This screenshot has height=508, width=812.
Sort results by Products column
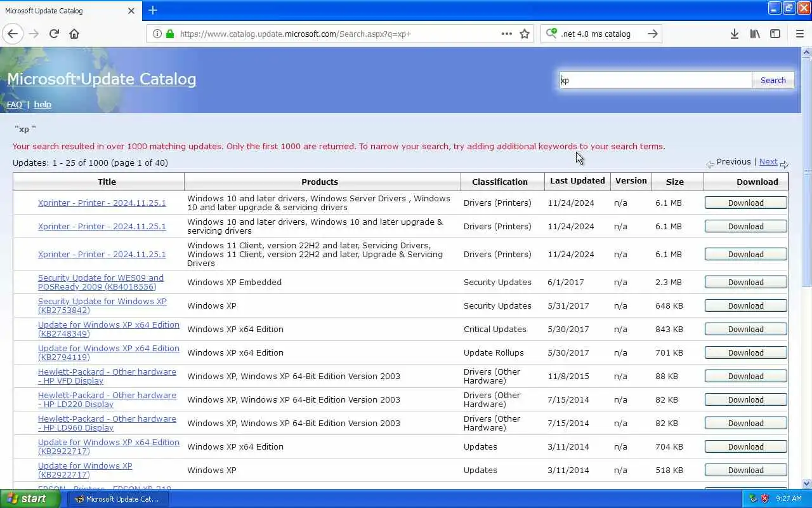tap(320, 182)
